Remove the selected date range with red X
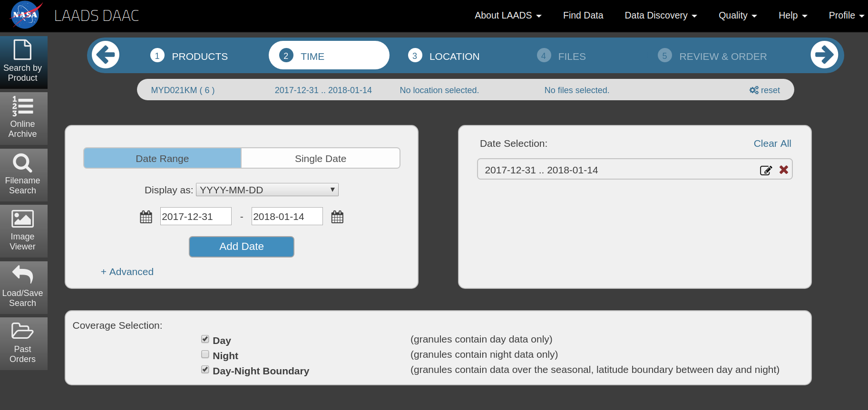Screen dimensions: 868x410 click(x=784, y=170)
